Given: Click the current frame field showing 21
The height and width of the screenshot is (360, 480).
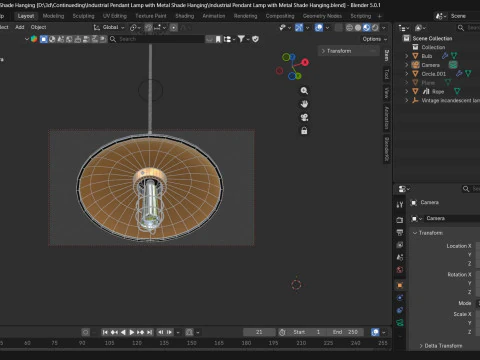Looking at the screenshot, I should pos(259,332).
